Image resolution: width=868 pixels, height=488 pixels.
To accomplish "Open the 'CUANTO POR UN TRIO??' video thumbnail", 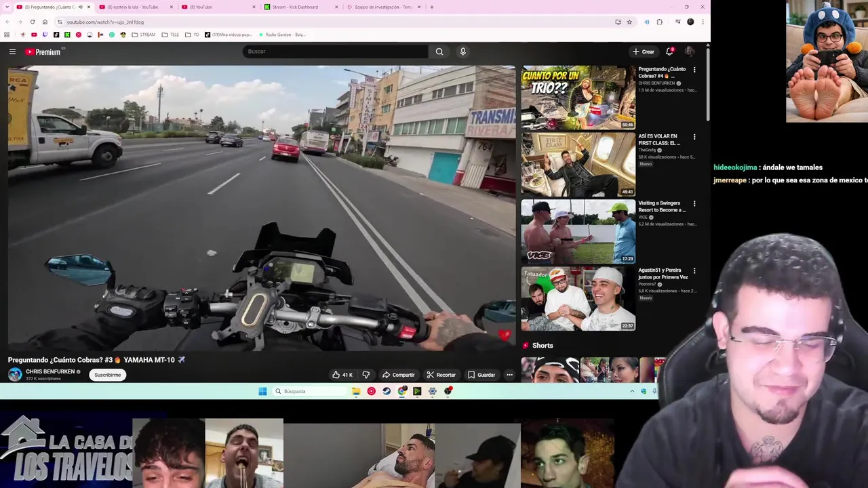I will (x=578, y=97).
